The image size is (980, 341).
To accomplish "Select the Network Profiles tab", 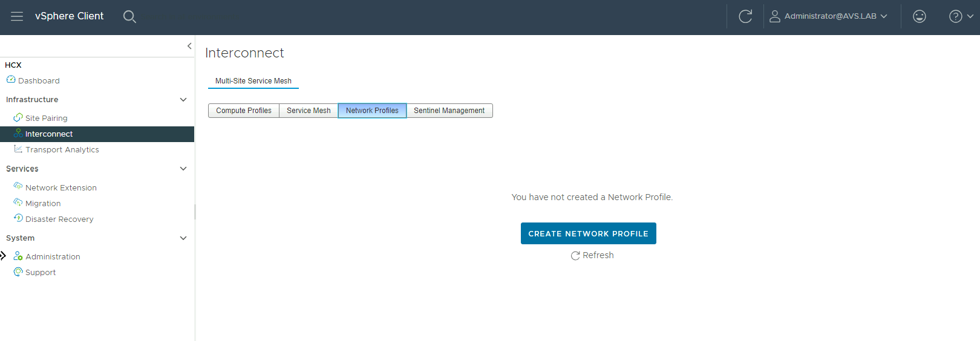I will point(372,111).
